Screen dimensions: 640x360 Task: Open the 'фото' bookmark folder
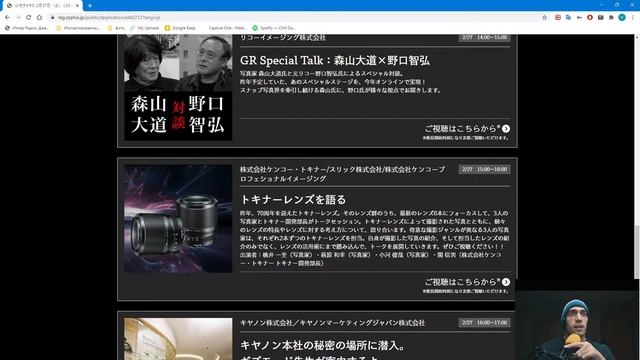click(116, 28)
